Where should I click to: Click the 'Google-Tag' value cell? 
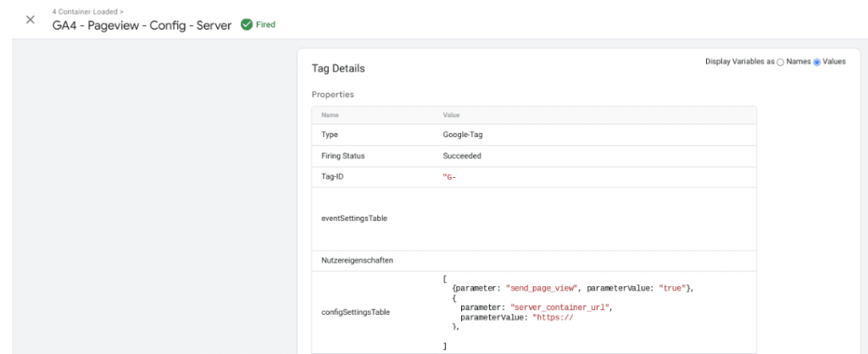[x=463, y=135]
